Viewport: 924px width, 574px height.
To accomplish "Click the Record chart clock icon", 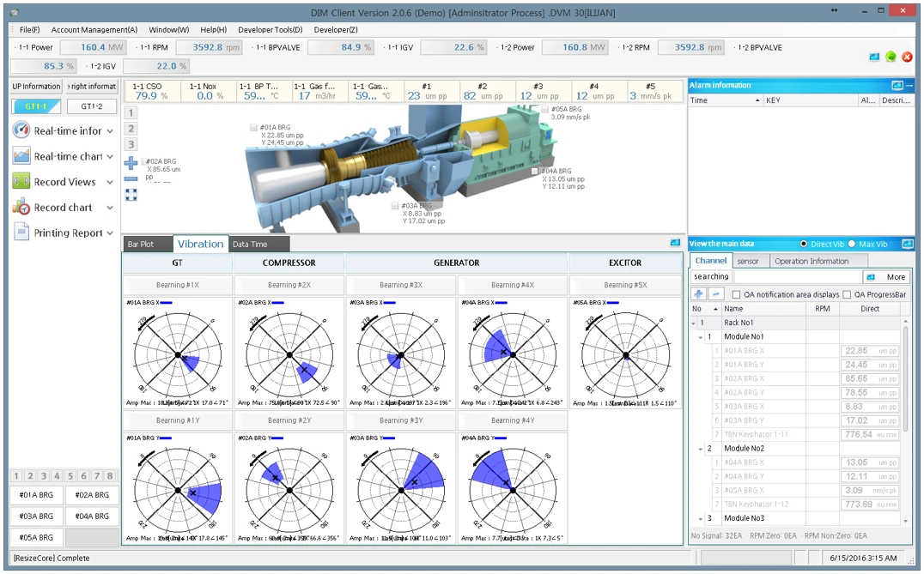I will pos(21,207).
